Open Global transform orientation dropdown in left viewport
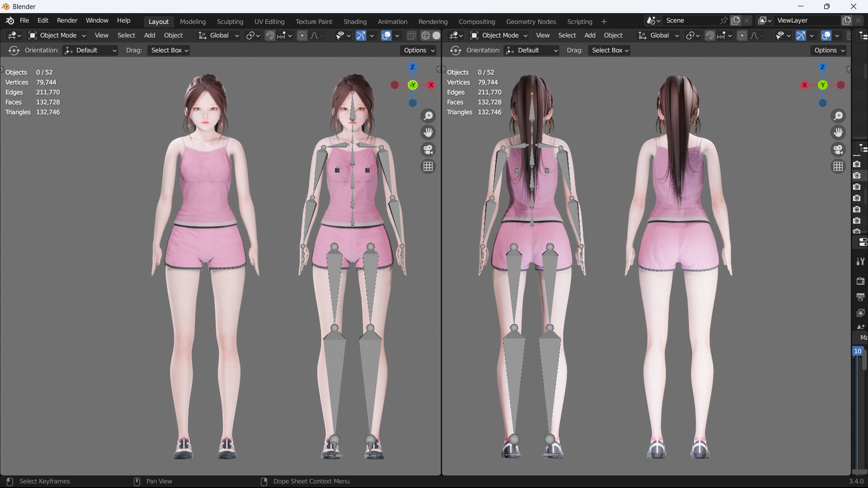The height and width of the screenshot is (488, 868). (218, 35)
